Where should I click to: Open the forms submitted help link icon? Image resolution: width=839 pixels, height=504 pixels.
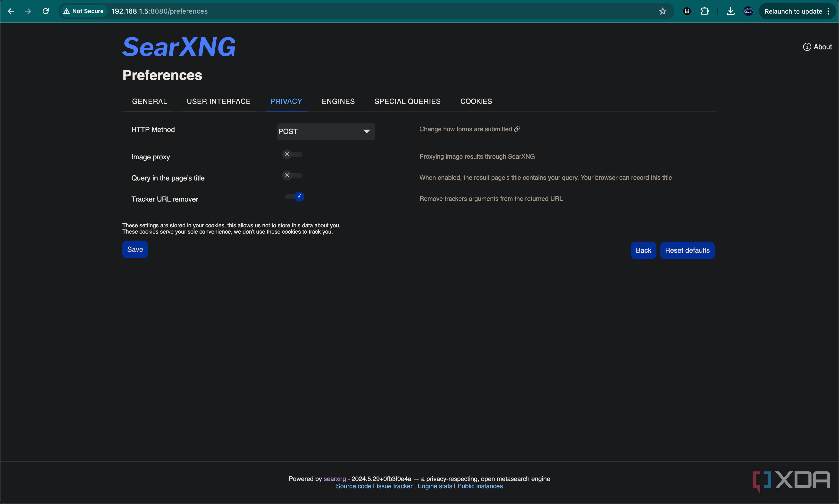coord(517,129)
